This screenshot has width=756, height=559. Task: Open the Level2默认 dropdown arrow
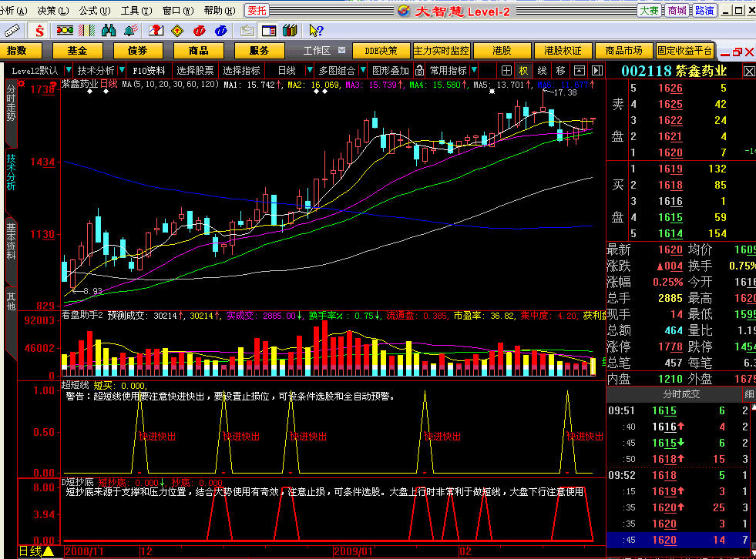click(x=69, y=70)
